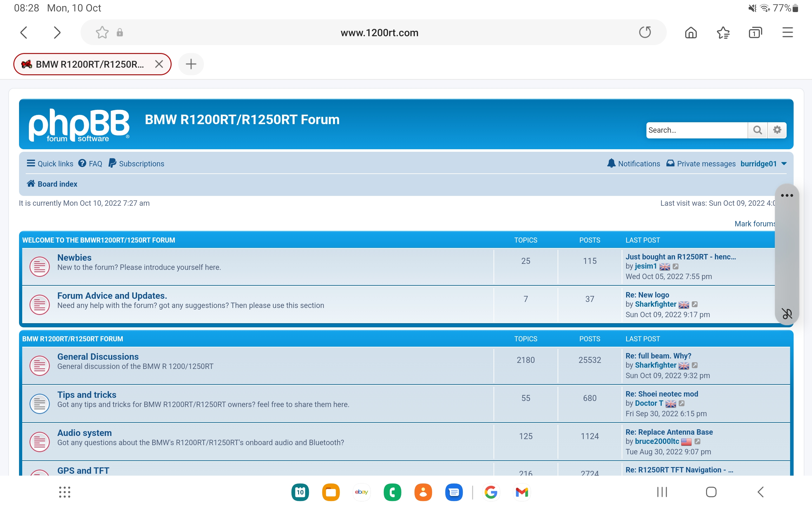Open WELCOME TO THE BMWR1200RT/1250RT FORUM category
The width and height of the screenshot is (812, 508).
(99, 240)
